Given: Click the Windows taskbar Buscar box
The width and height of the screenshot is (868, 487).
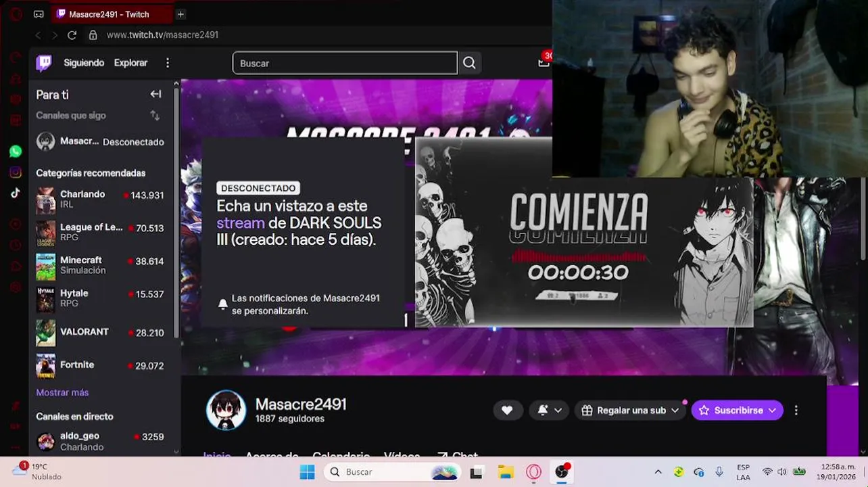Looking at the screenshot, I should [x=393, y=472].
